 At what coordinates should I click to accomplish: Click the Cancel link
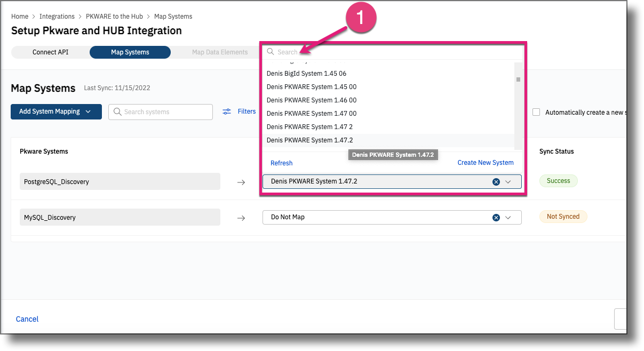pos(27,318)
